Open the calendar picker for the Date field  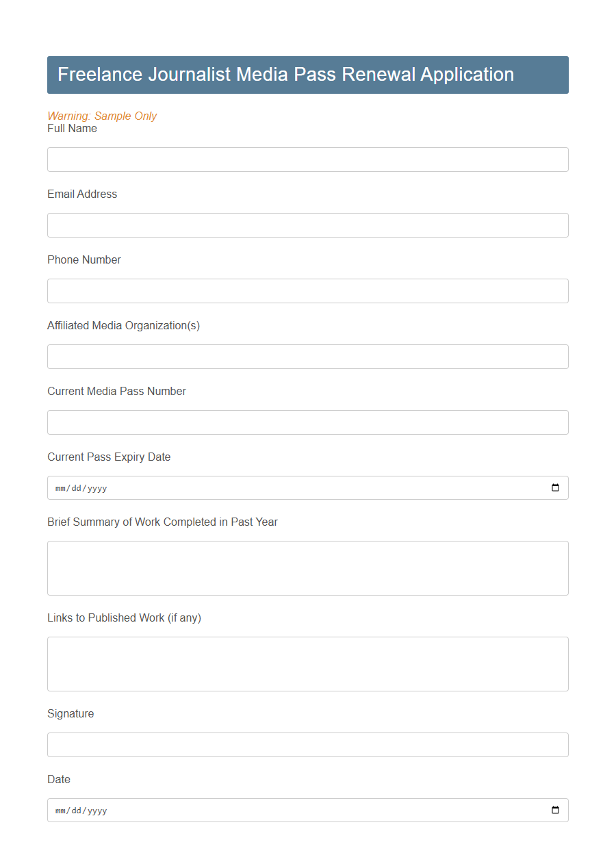(554, 810)
